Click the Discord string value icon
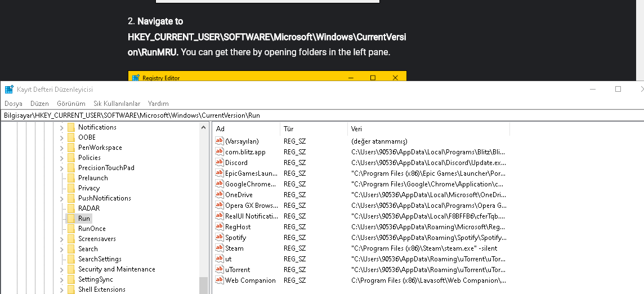 [220, 162]
